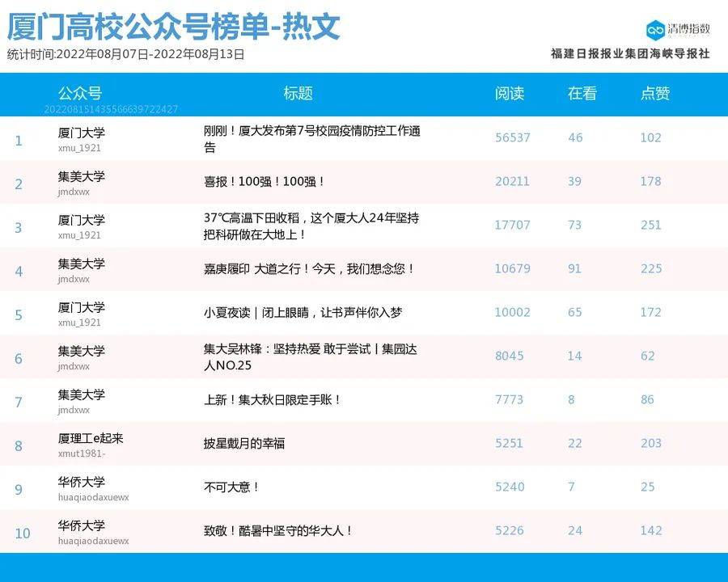Click the 在看 value 65
The height and width of the screenshot is (582, 728).
point(575,312)
